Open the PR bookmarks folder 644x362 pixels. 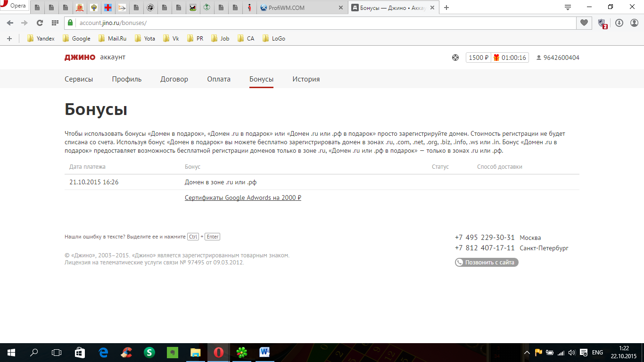point(195,39)
